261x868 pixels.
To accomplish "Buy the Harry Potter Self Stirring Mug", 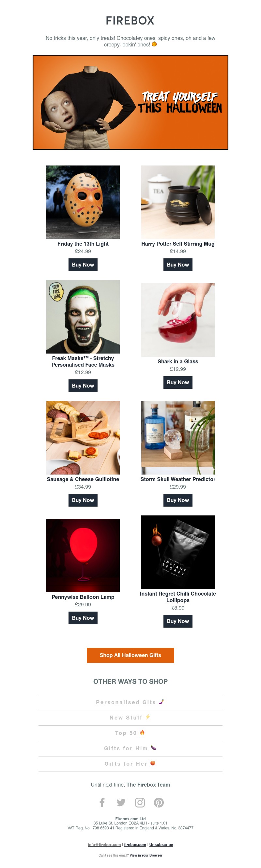I will point(178,265).
